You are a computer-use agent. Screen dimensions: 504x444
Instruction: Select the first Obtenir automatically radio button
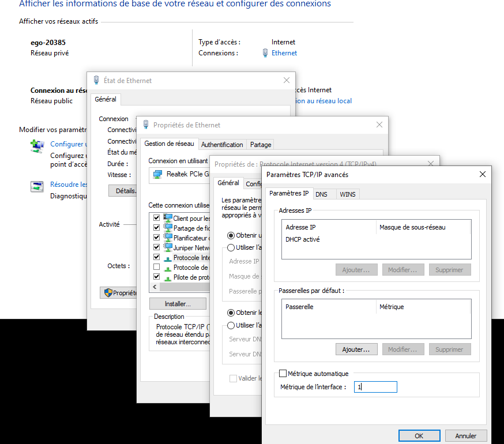(231, 235)
